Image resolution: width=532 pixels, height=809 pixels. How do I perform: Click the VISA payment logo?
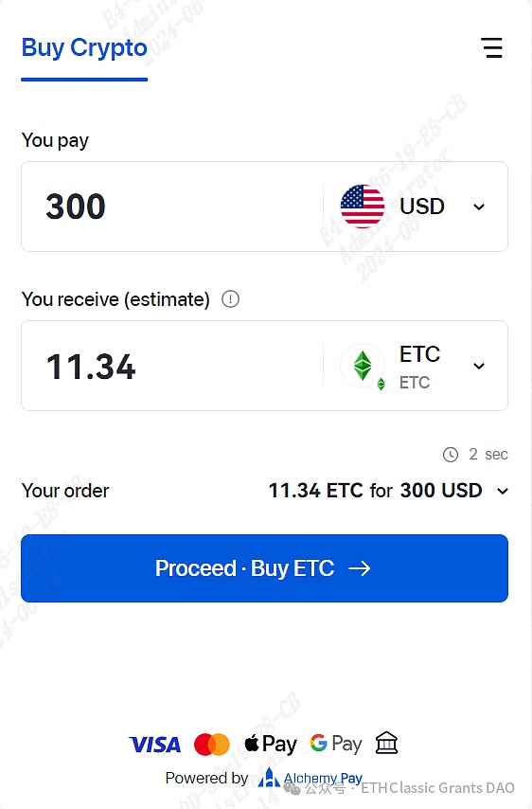pos(154,745)
